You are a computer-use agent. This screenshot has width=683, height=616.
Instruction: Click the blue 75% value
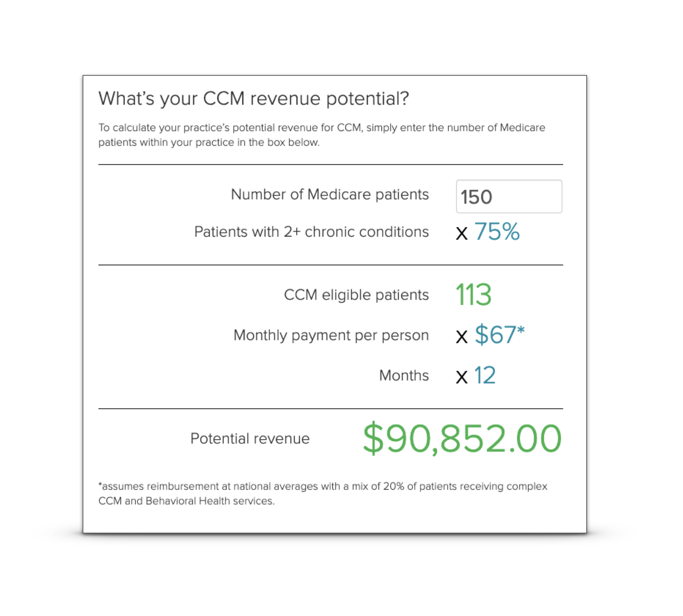pyautogui.click(x=497, y=232)
